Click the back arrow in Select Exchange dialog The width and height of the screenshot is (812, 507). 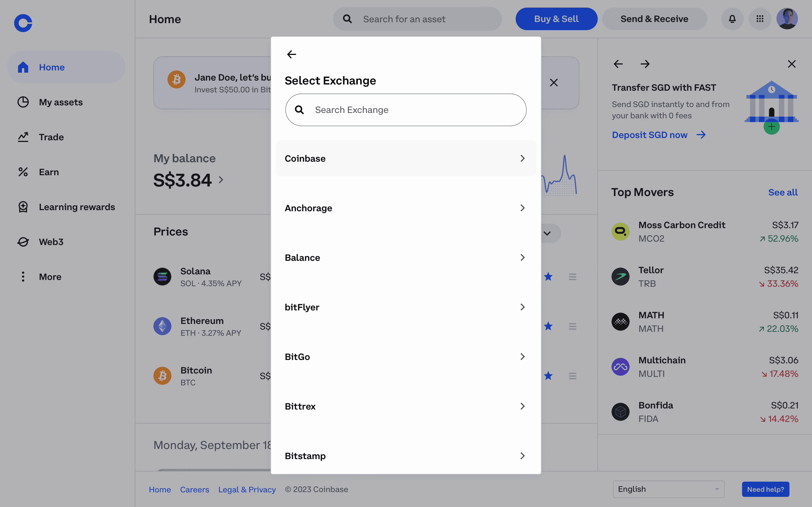pos(291,54)
